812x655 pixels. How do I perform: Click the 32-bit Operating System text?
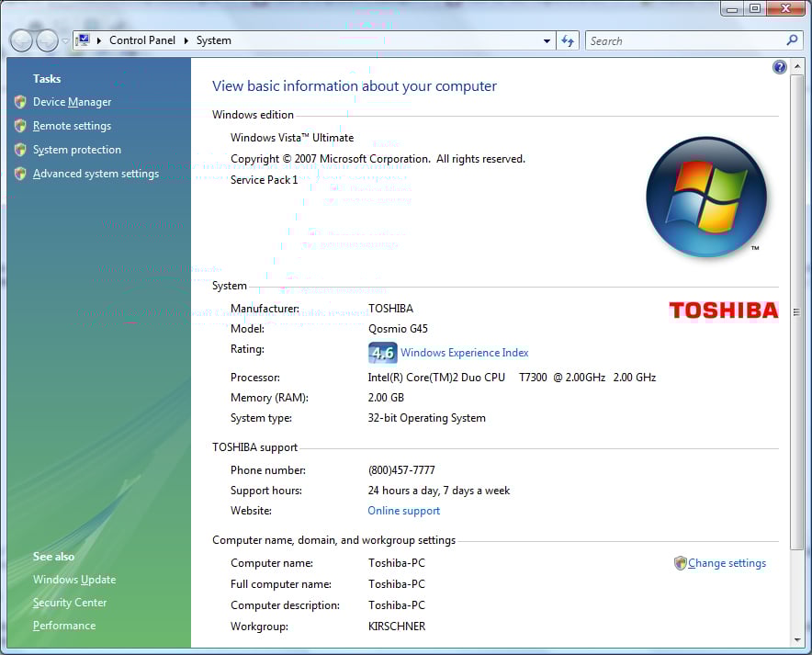427,418
